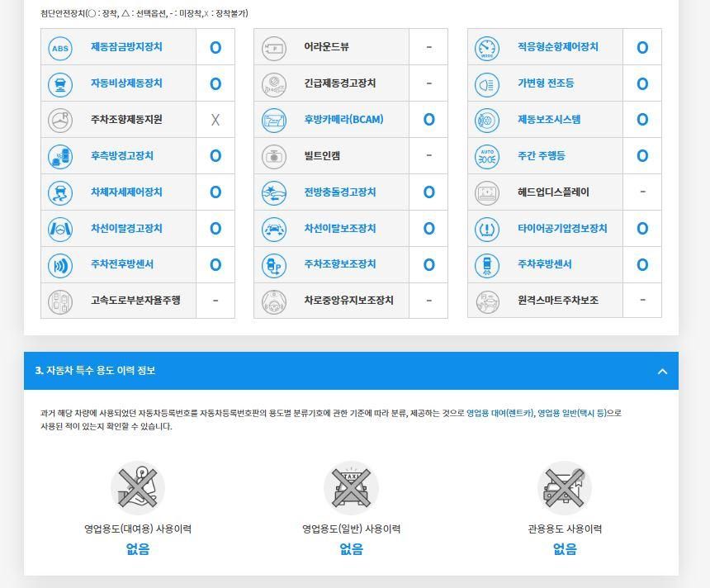Click the 타이어공기압경보장치 tire icon
The width and height of the screenshot is (710, 588).
[487, 230]
